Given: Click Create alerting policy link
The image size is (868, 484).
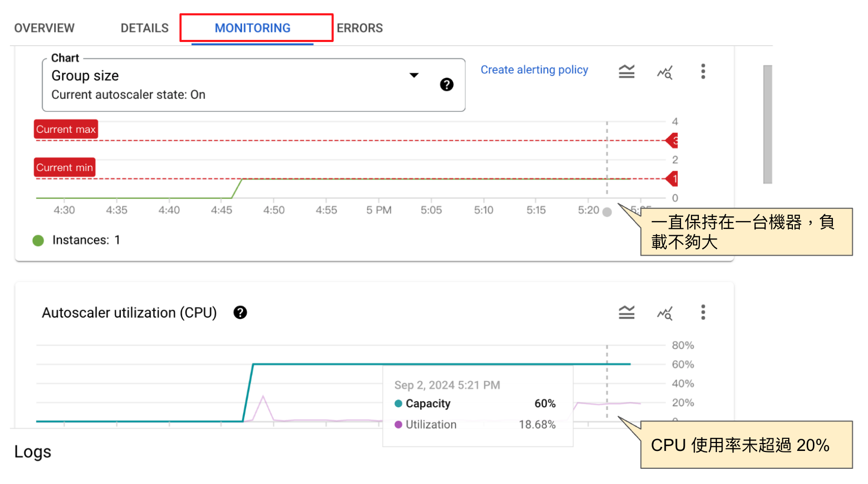Looking at the screenshot, I should pos(534,70).
